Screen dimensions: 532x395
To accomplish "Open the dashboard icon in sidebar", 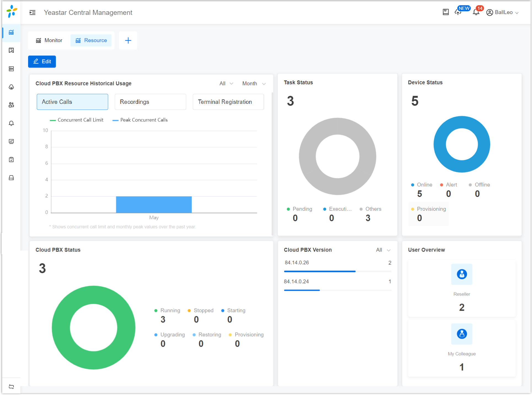I will pos(11,33).
